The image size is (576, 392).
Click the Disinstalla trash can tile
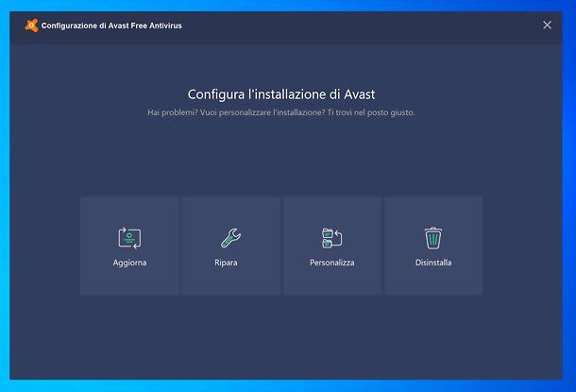(x=433, y=246)
